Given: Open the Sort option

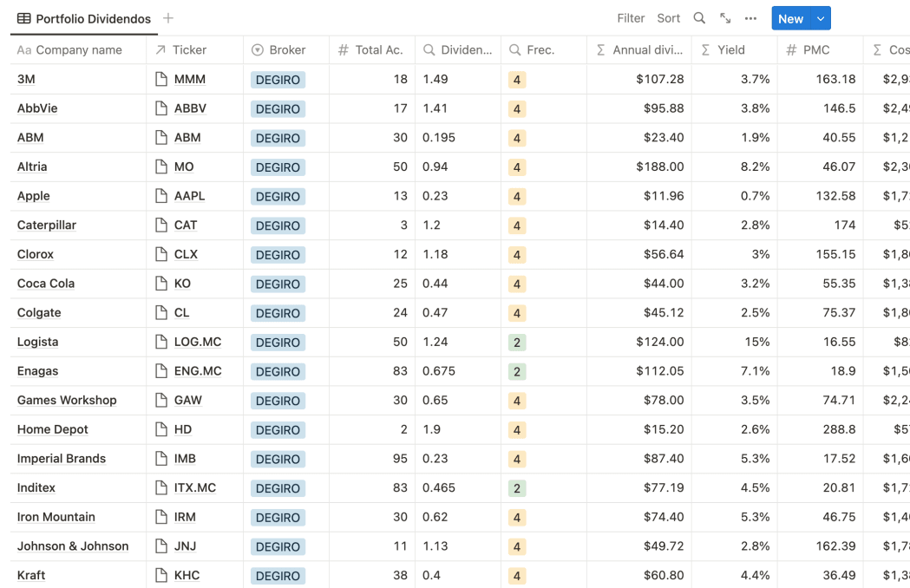Looking at the screenshot, I should coord(669,18).
